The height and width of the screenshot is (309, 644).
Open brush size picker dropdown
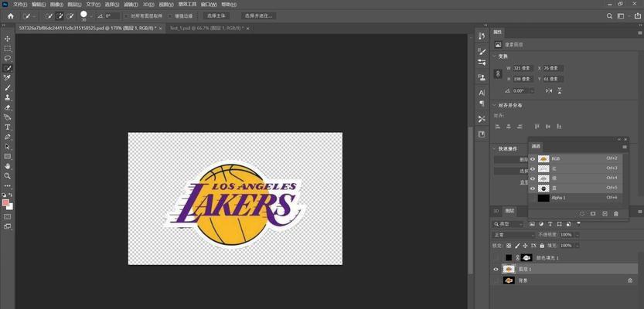90,16
